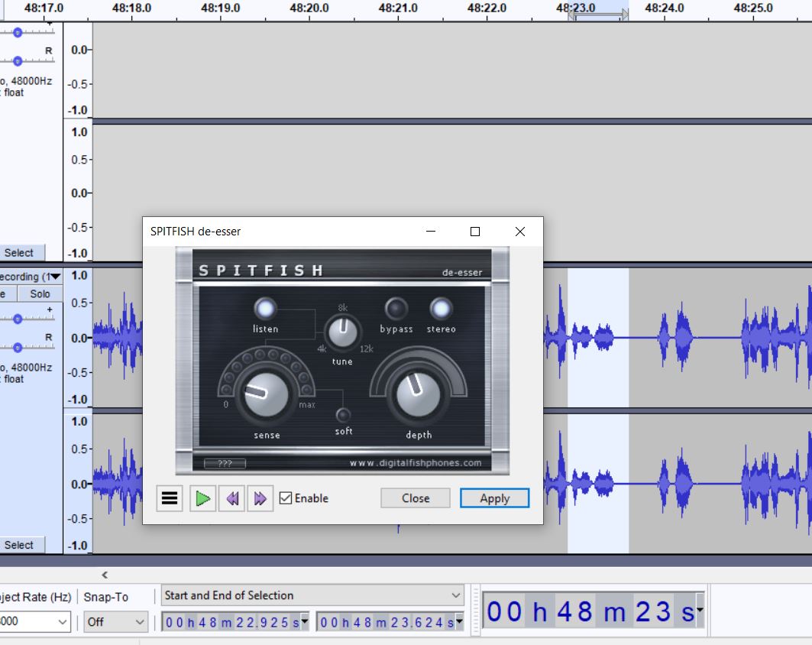Click the scroll left arrow below tracks

tap(105, 575)
